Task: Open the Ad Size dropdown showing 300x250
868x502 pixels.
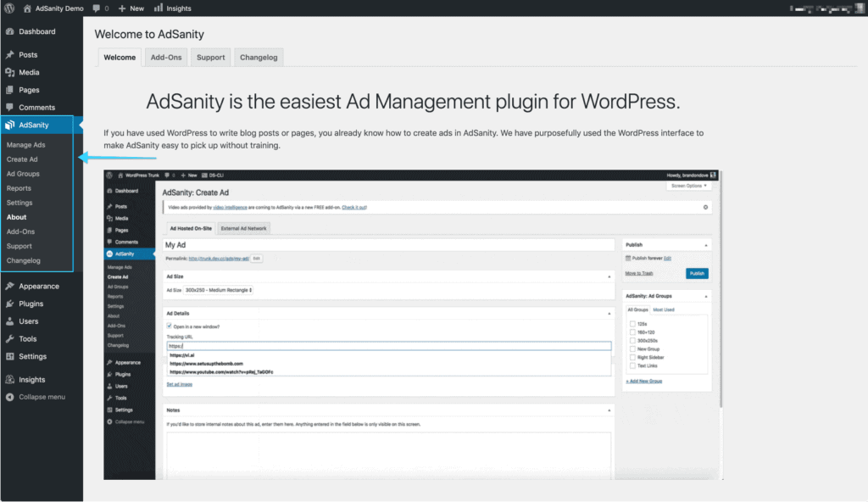Action: pos(218,290)
